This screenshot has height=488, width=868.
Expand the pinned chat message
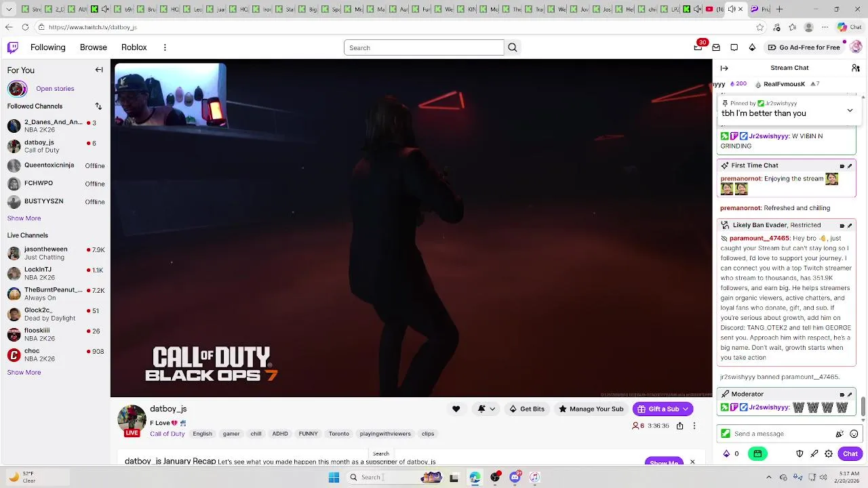[850, 110]
